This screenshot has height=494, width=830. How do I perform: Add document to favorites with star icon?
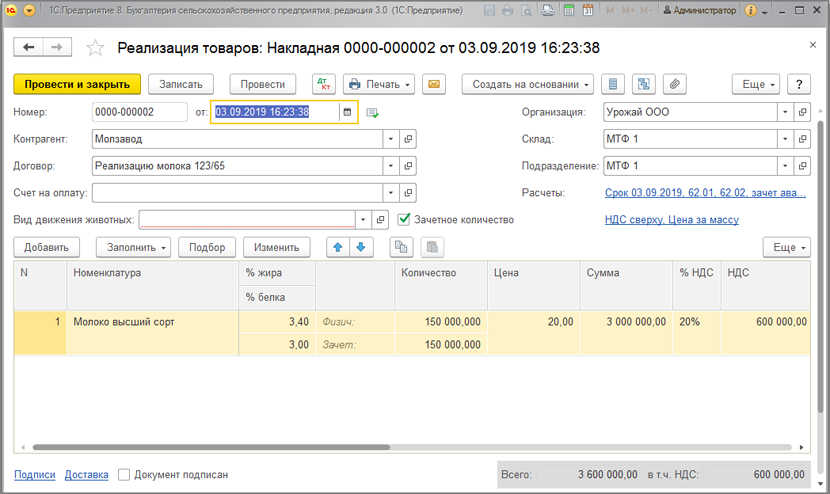95,48
